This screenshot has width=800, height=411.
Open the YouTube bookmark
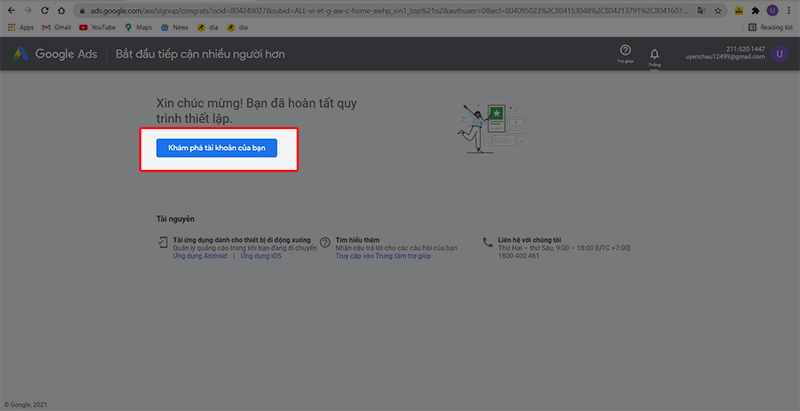click(x=97, y=27)
